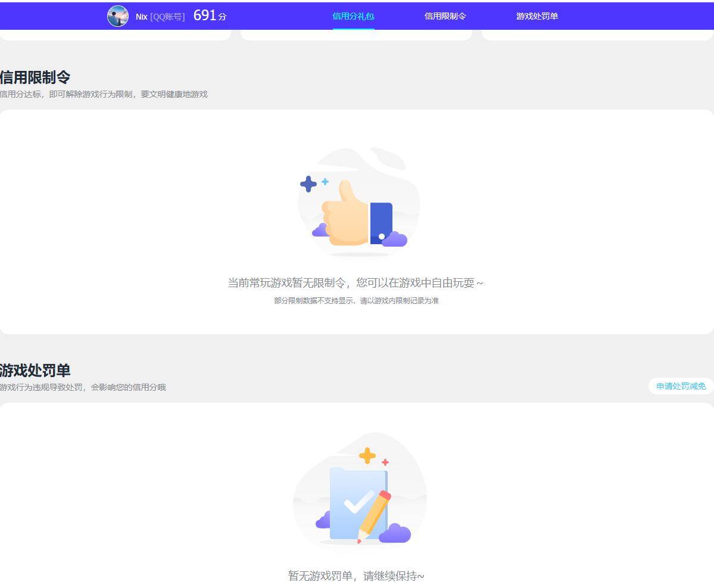Image resolution: width=714 pixels, height=588 pixels.
Task: Click the [QQ账号] account type label
Action: pos(169,17)
